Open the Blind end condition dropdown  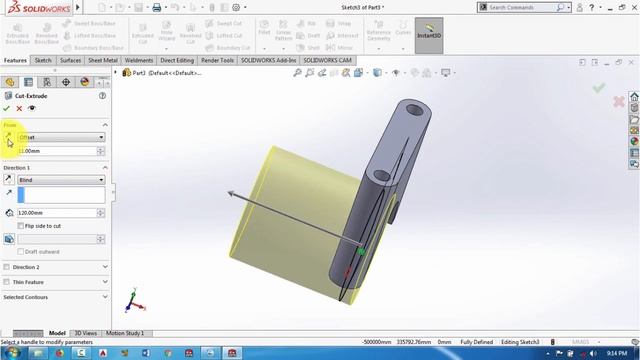pos(61,180)
